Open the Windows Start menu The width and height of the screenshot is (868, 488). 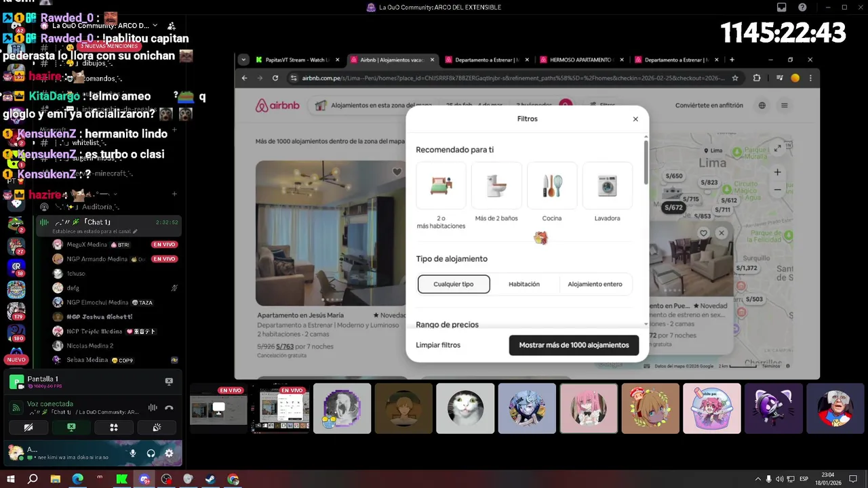[x=11, y=479]
